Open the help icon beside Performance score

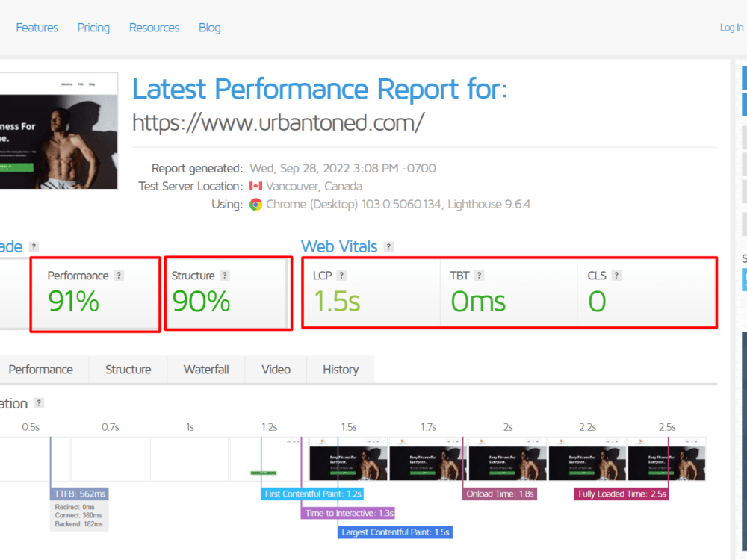pyautogui.click(x=119, y=276)
